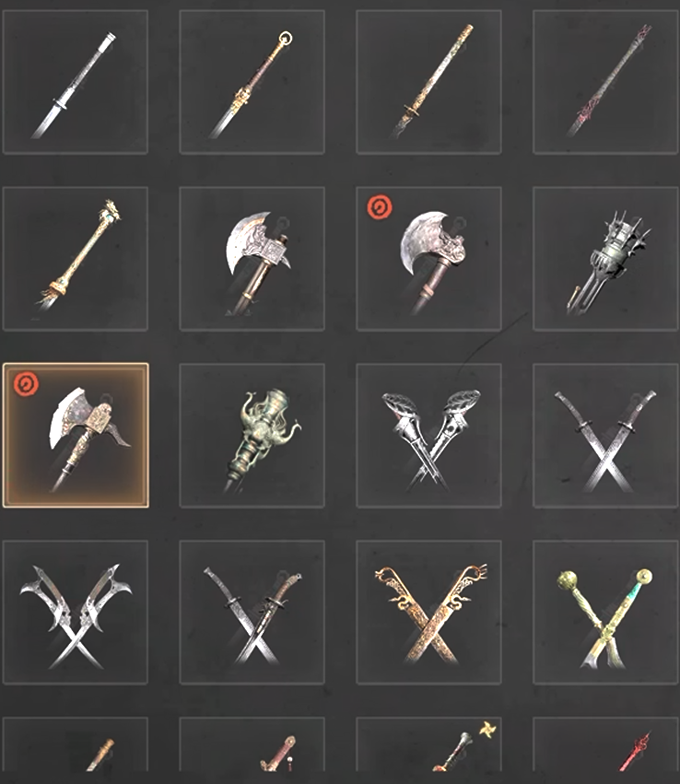The height and width of the screenshot is (784, 680).
Task: Choose the red-vine wrapped dark spear
Action: point(606,82)
